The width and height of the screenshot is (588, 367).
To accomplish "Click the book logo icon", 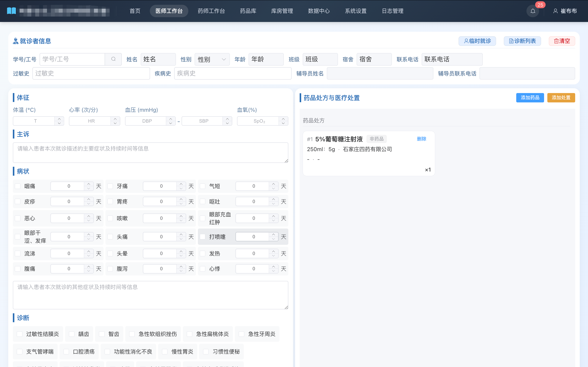I will [x=11, y=11].
